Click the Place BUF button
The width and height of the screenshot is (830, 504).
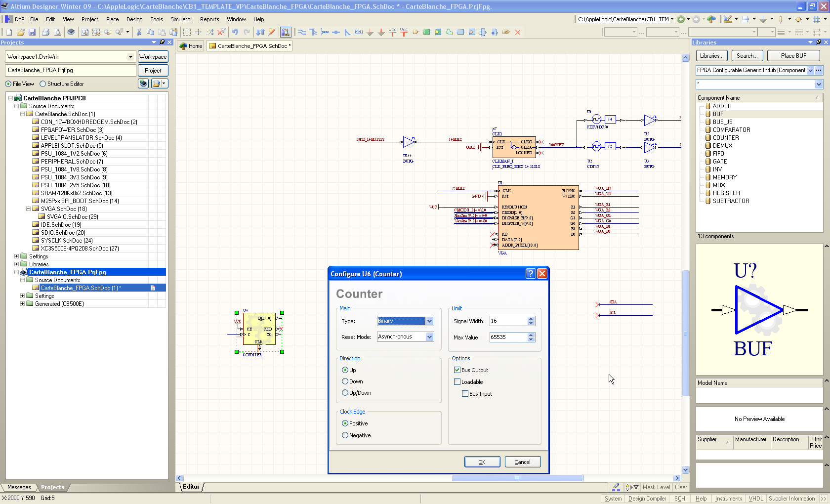pos(793,56)
